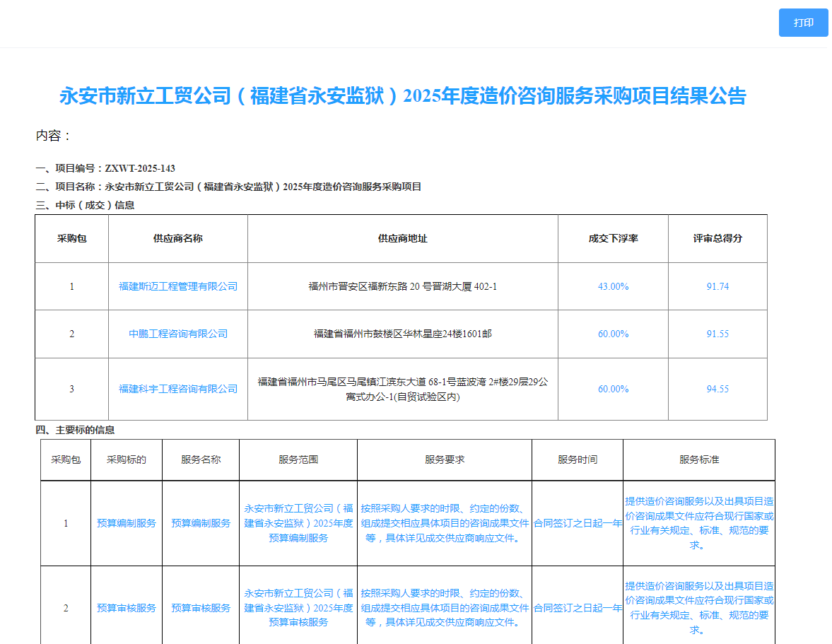Click the 评审总得分 column header
The height and width of the screenshot is (644, 832).
(718, 239)
